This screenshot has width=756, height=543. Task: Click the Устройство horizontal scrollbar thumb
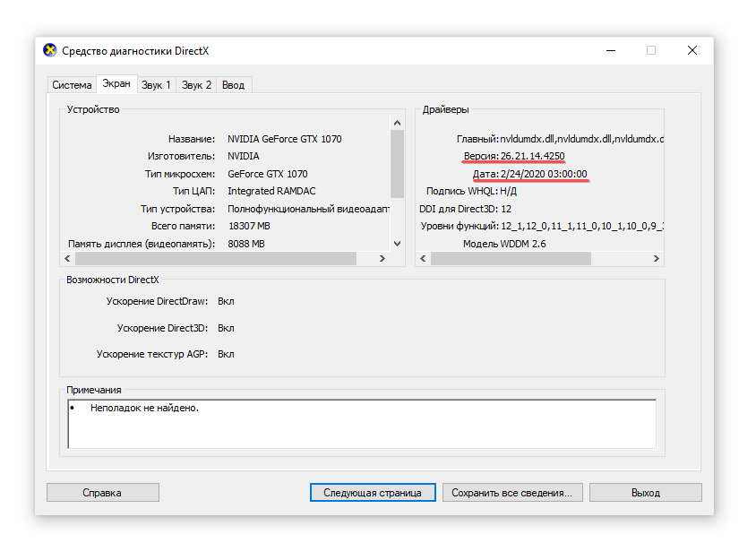[x=216, y=258]
